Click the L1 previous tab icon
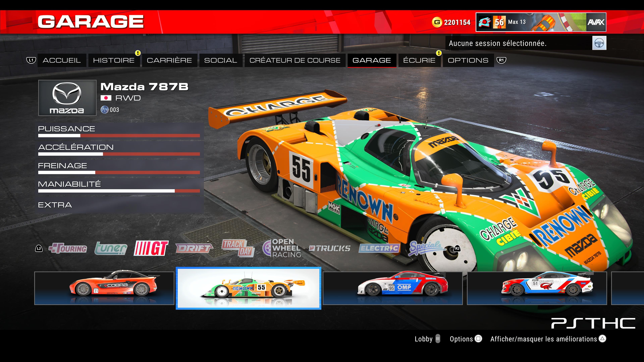This screenshot has width=644, height=362. pyautogui.click(x=31, y=60)
